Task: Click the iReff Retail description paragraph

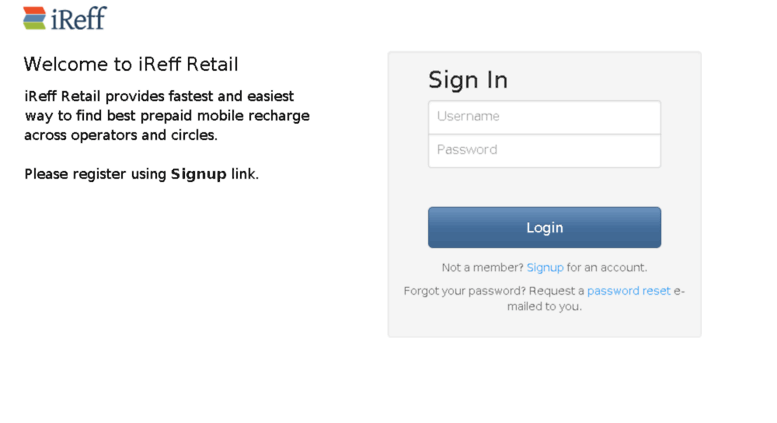Action: click(167, 115)
